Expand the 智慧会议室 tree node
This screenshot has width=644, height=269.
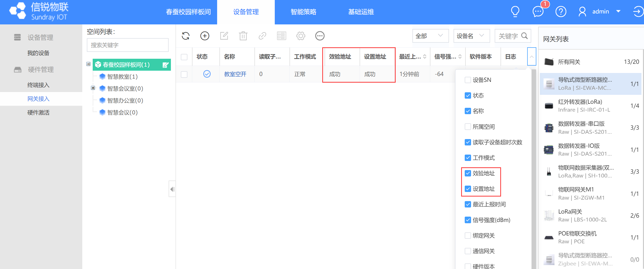pos(93,88)
